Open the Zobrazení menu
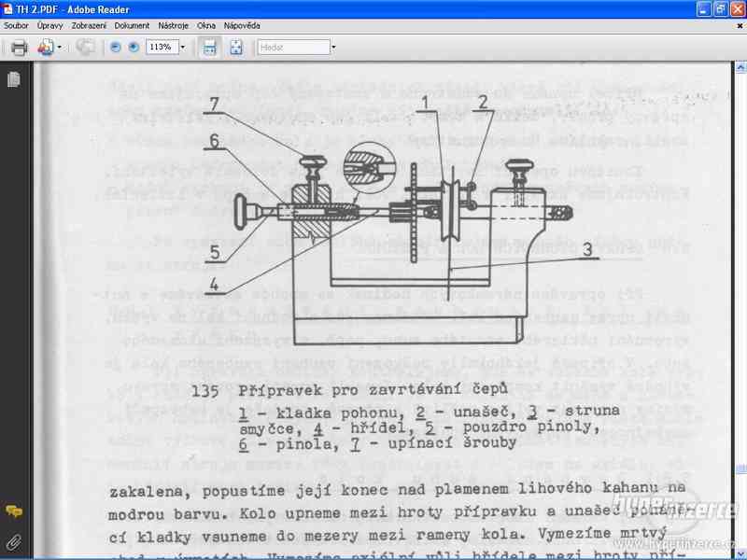The image size is (747, 560). coord(90,25)
